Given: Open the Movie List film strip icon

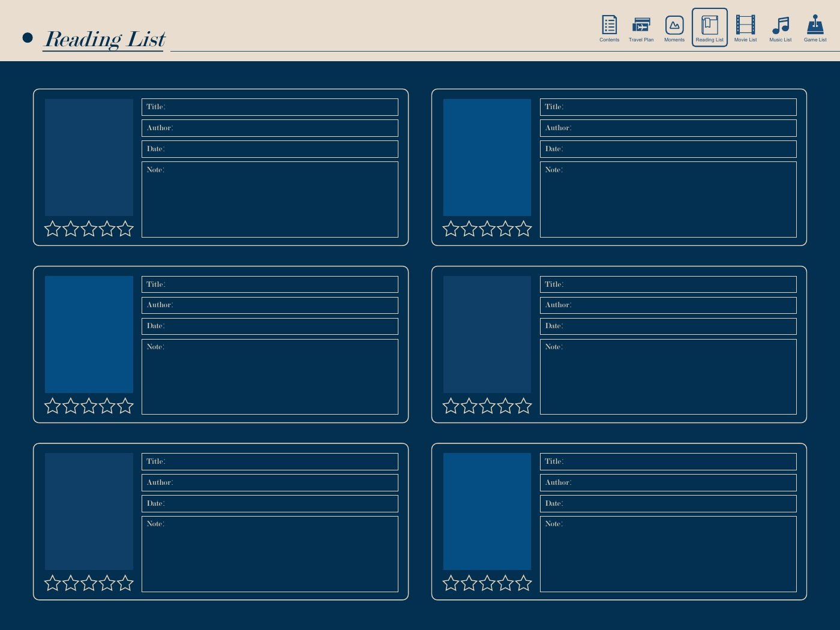Looking at the screenshot, I should click(745, 28).
